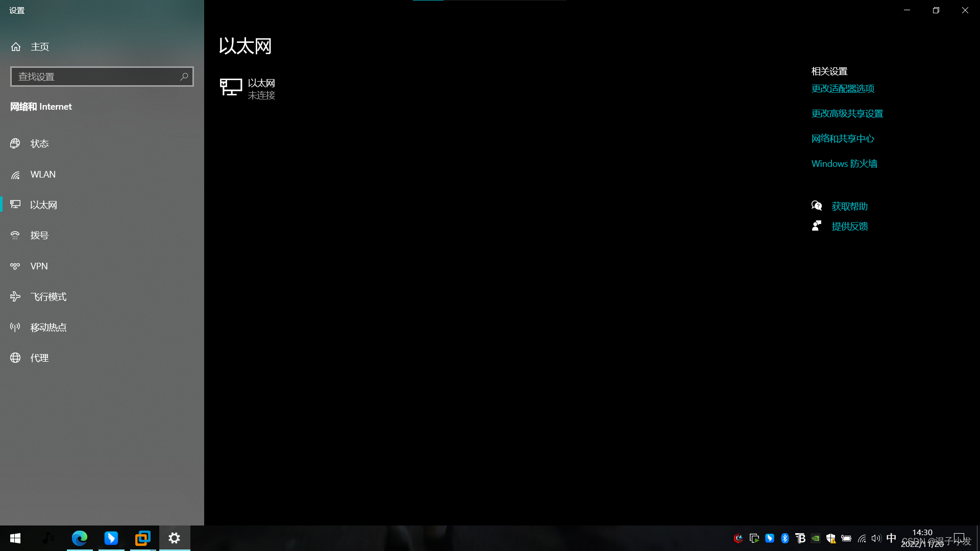The height and width of the screenshot is (551, 980).
Task: Launch Microsoft Edge from the taskbar
Action: pyautogui.click(x=80, y=538)
